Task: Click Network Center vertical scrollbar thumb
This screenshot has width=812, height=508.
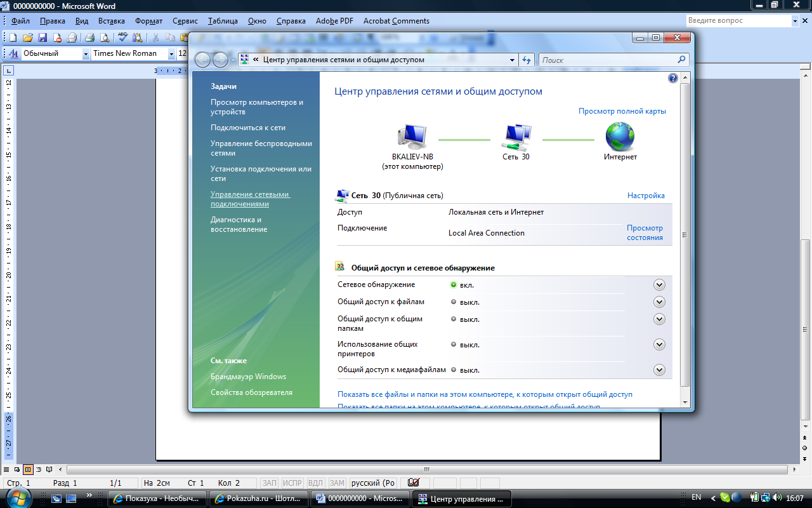Action: click(x=684, y=234)
